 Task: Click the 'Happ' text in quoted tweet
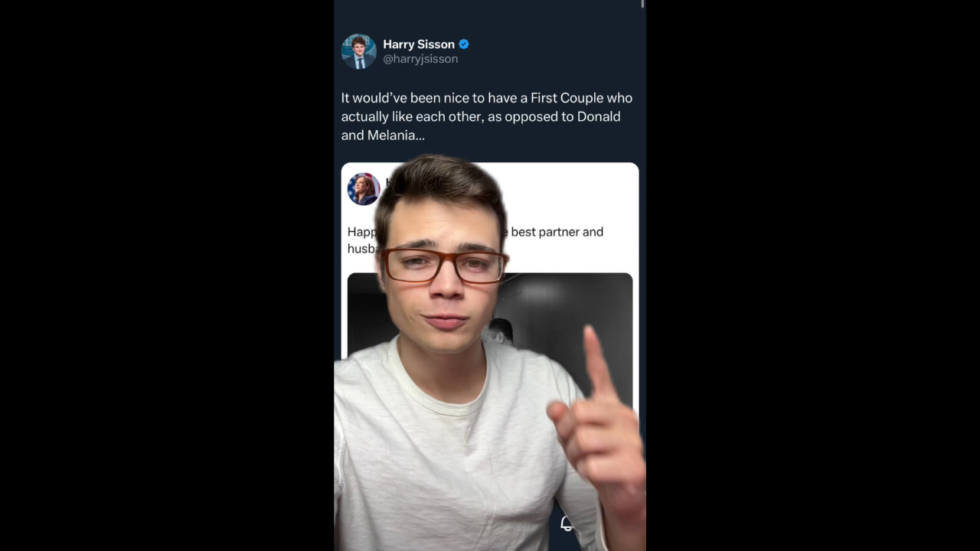[x=361, y=233]
